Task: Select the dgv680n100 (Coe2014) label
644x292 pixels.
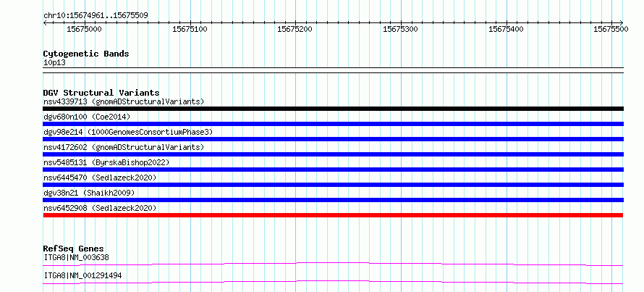Action: pyautogui.click(x=87, y=117)
